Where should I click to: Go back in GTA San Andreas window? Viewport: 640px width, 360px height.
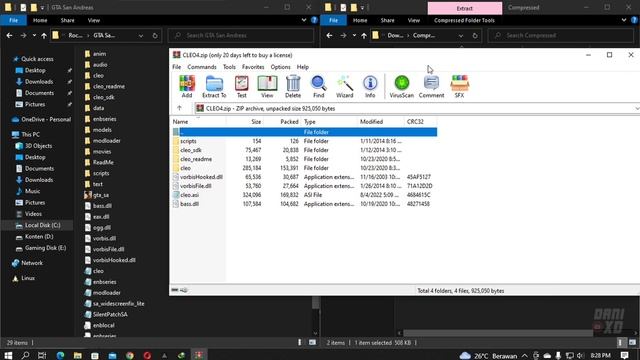[9, 36]
